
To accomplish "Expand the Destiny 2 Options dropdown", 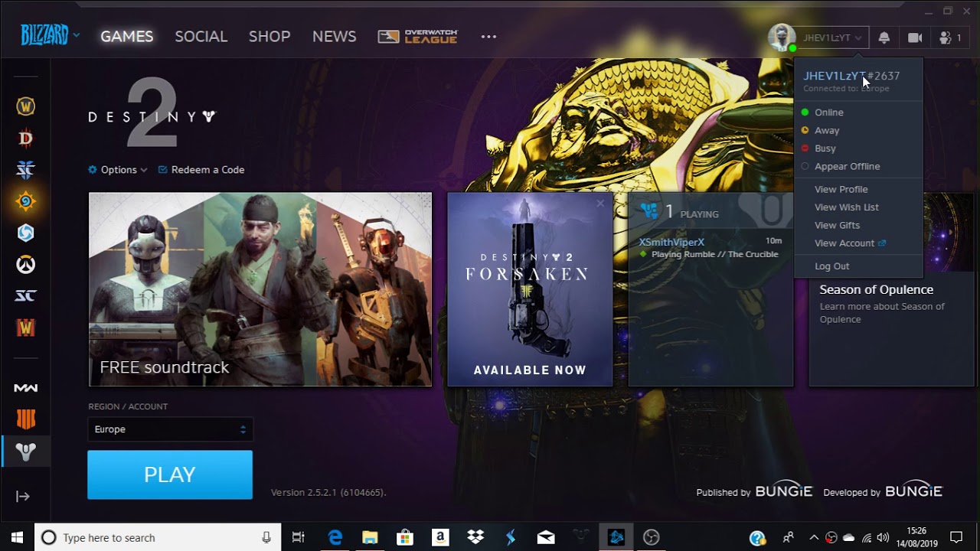I will click(x=118, y=170).
